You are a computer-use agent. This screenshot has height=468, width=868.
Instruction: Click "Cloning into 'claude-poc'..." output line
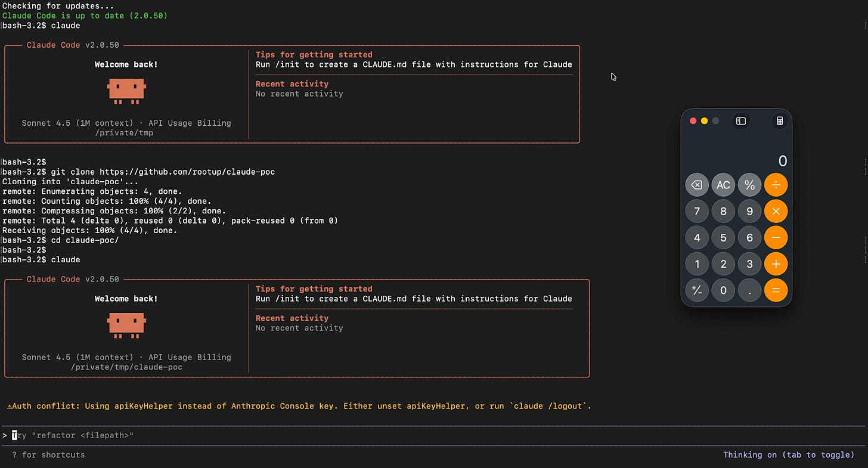coord(70,182)
